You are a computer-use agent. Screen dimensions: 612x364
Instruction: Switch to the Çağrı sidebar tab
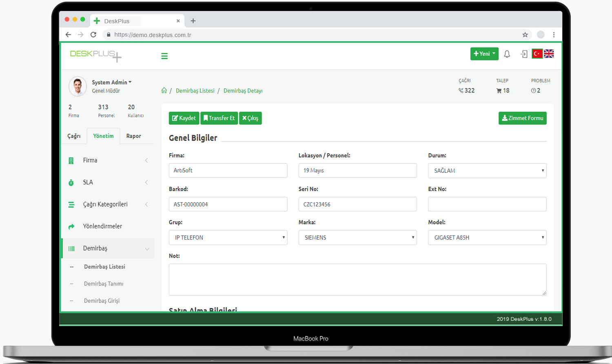click(74, 136)
